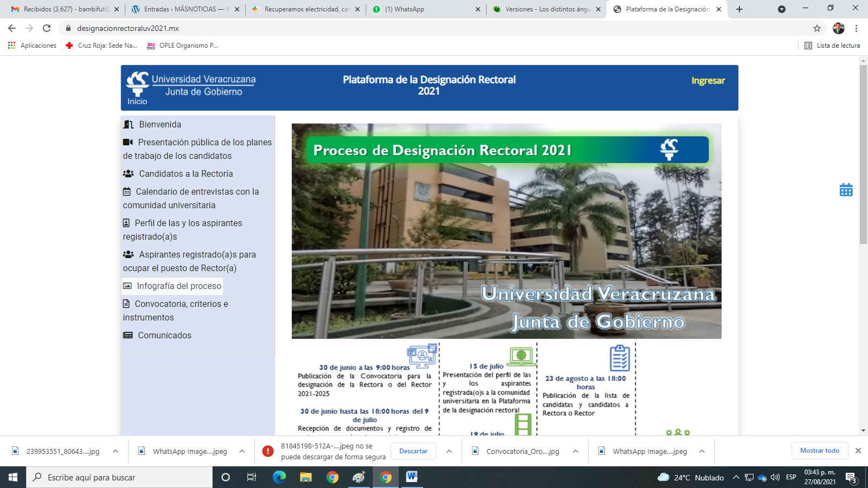Open the Windows Start menu
This screenshot has height=488, width=868.
coord(13,477)
